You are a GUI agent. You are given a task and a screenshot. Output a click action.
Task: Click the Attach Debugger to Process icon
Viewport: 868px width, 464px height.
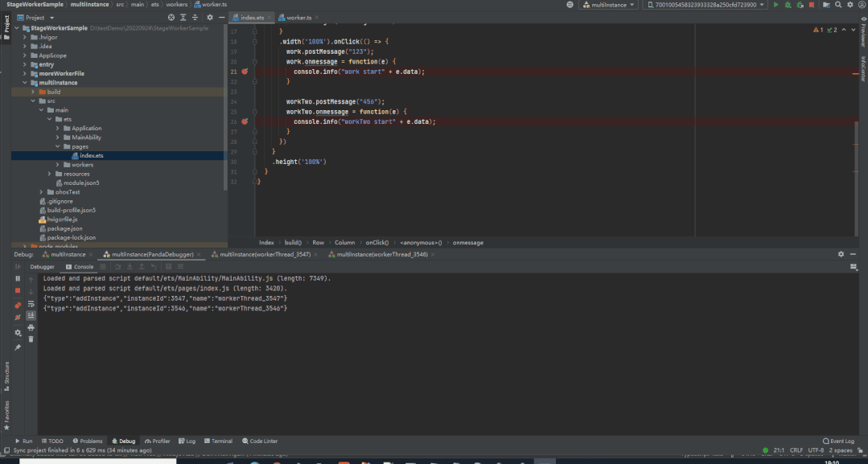pos(800,5)
